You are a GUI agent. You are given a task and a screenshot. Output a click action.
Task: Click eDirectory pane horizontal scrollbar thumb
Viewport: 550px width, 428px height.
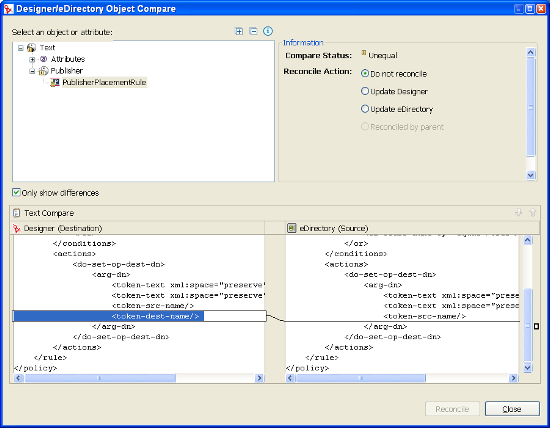(361, 378)
